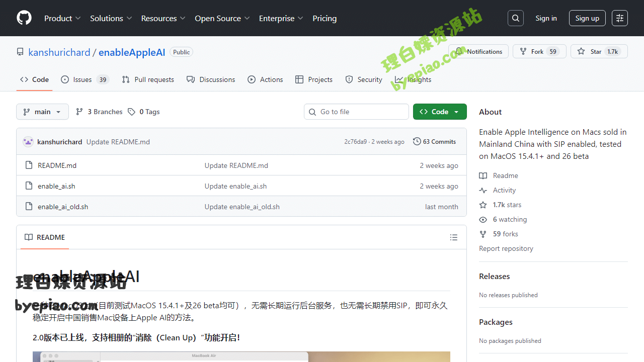Click the Star icon button

[599, 51]
